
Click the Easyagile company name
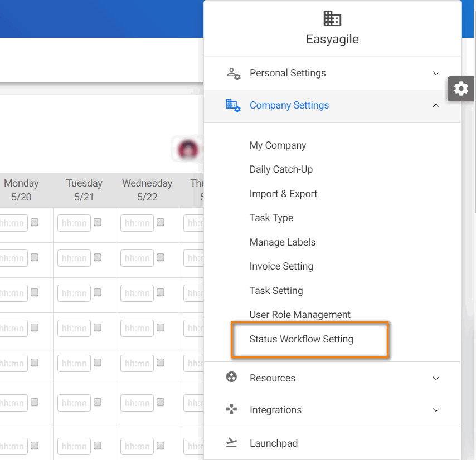pyautogui.click(x=332, y=40)
